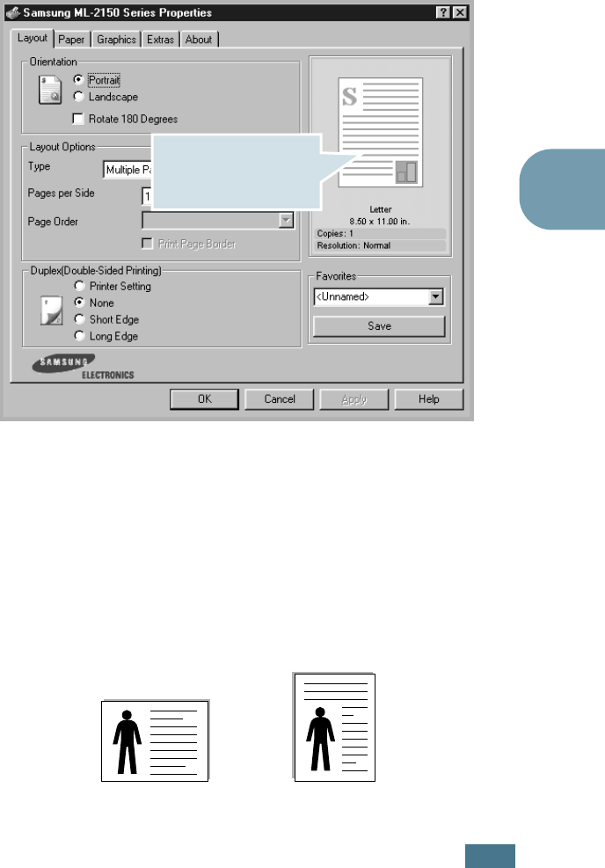
Task: Click the printer icon in title bar
Action: coord(13,12)
